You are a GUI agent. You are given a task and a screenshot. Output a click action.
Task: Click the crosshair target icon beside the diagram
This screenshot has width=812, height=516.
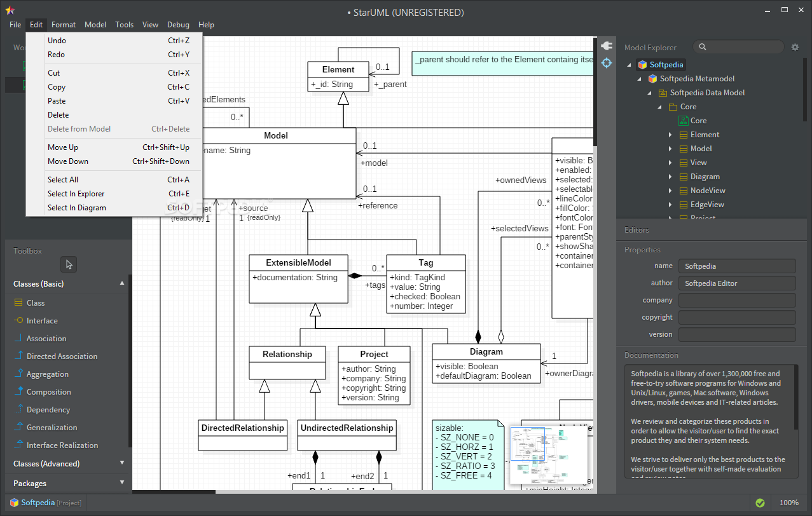(x=606, y=63)
